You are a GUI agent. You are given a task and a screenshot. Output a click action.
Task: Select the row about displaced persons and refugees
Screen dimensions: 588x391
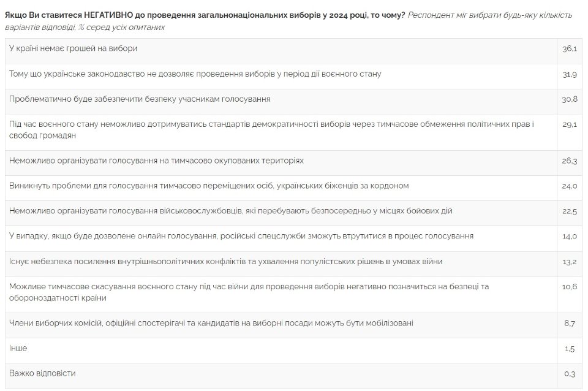click(x=209, y=186)
